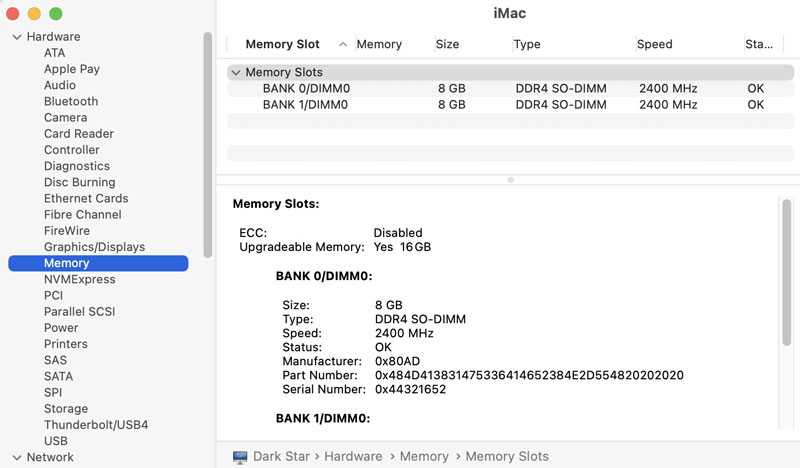Select PCI in the sidebar
This screenshot has height=468, width=800.
(54, 295)
